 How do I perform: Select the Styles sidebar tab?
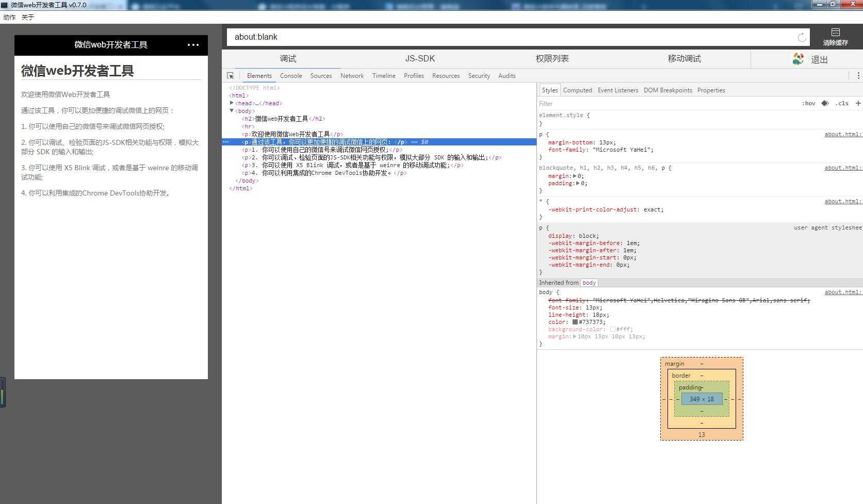[549, 90]
